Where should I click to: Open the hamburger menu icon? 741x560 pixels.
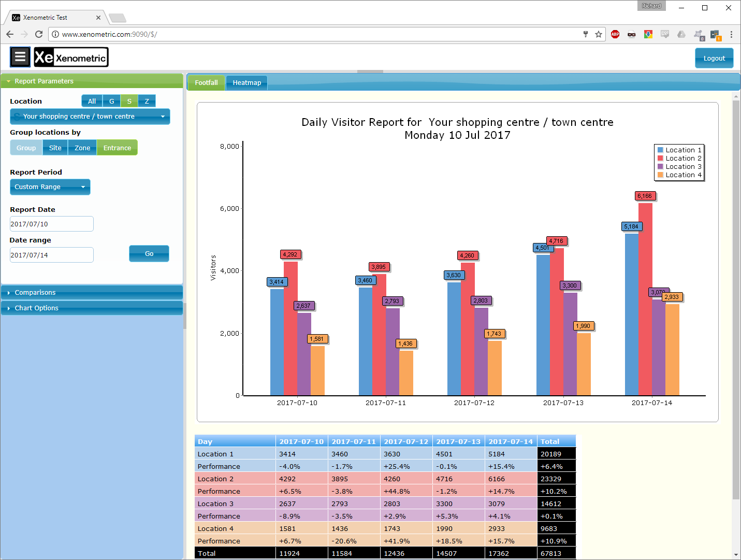tap(20, 57)
